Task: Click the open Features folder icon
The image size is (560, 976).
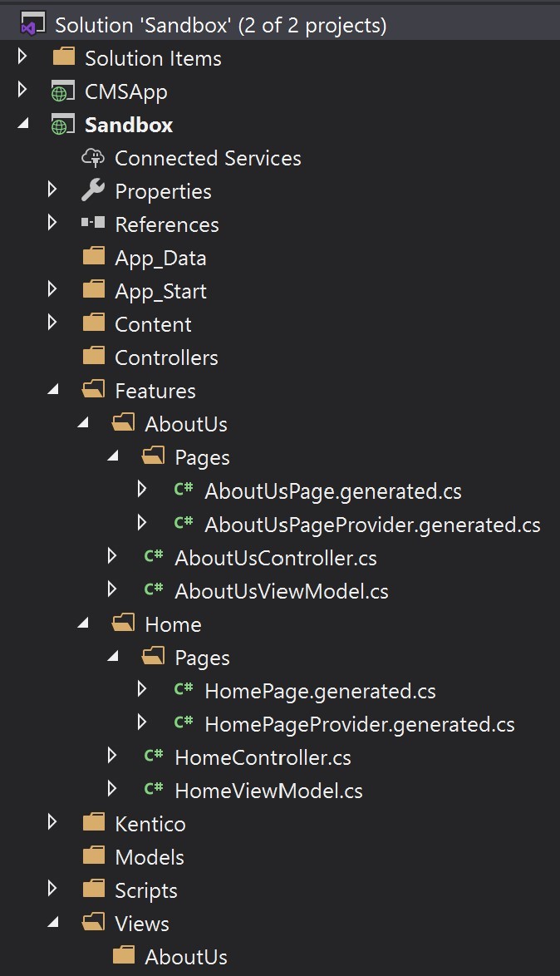Action: (x=93, y=390)
